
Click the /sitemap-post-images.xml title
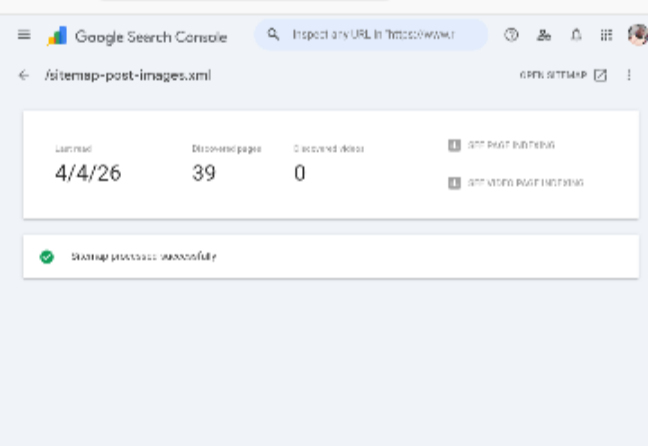[x=128, y=76]
